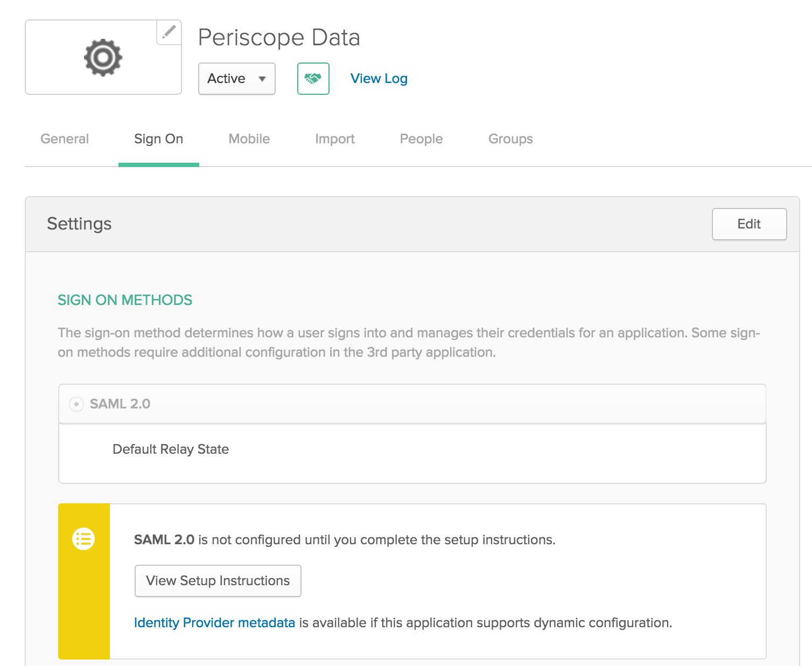Click the SAML 2.0 method label
The height and width of the screenshot is (666, 812).
tap(120, 404)
